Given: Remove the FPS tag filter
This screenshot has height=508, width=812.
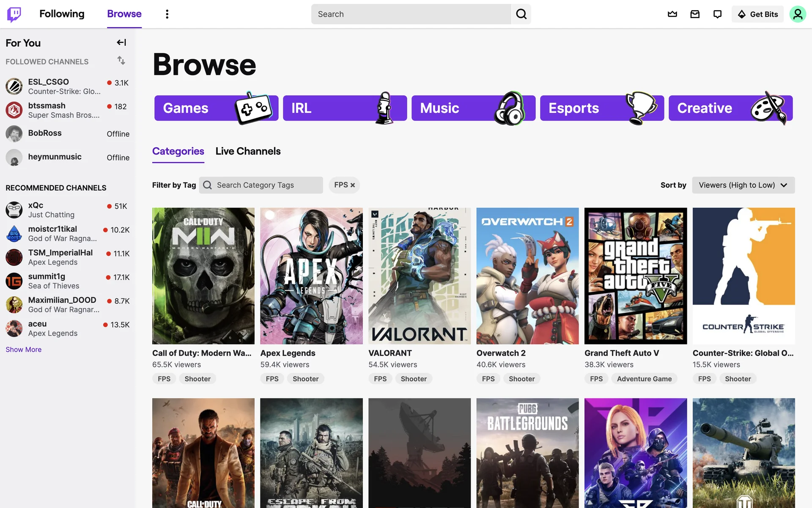Looking at the screenshot, I should [352, 185].
